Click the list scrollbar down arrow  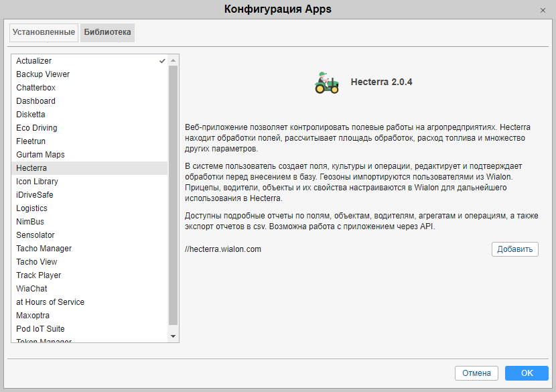pyautogui.click(x=173, y=336)
